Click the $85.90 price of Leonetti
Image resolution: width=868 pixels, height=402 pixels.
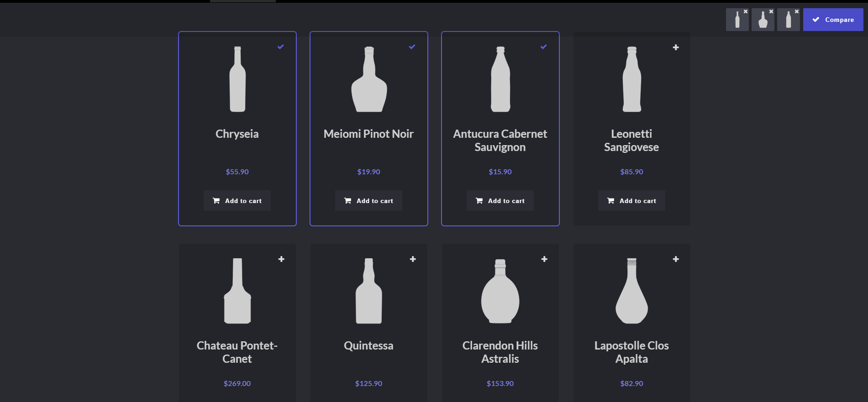click(x=632, y=172)
